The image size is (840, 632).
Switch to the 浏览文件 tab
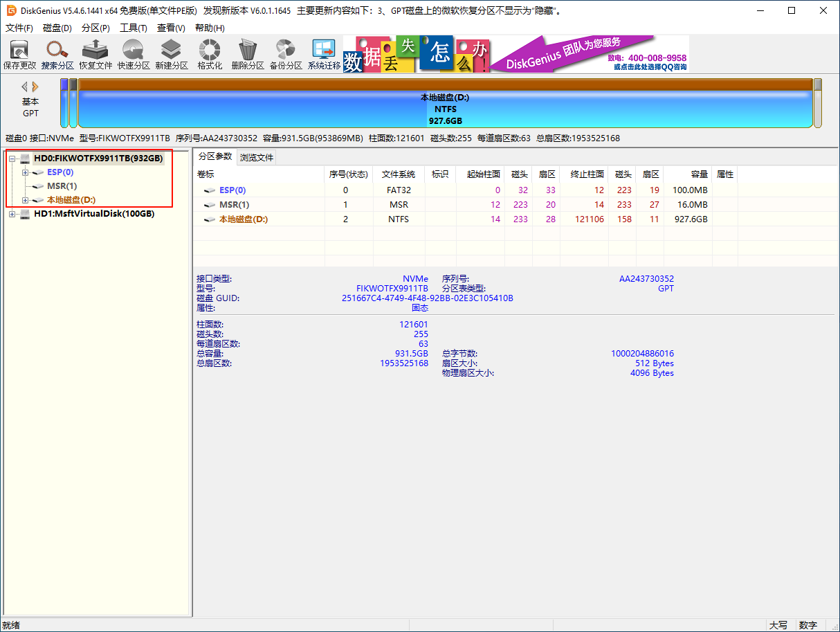[257, 157]
